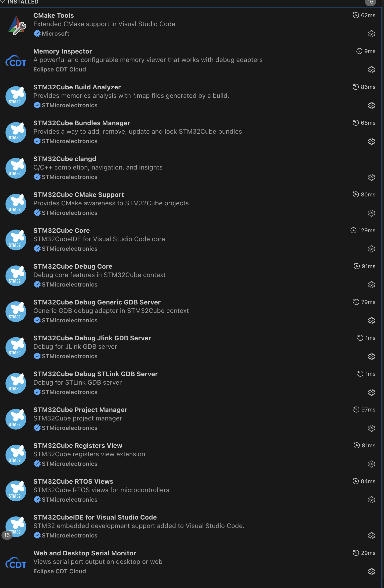This screenshot has height=588, width=384.
Task: Open gear menu for STM32Cube Build Analyzer
Action: click(x=371, y=106)
